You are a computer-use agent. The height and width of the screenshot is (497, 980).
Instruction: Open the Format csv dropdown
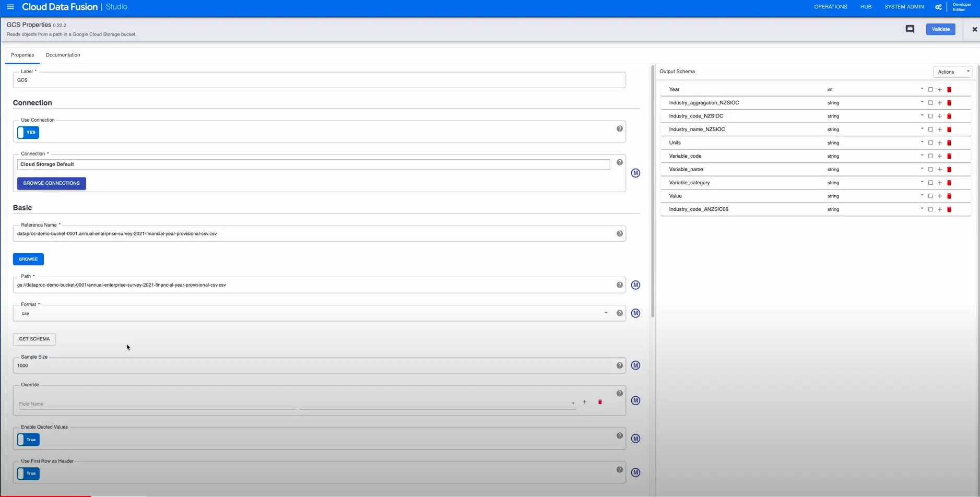tap(313, 313)
